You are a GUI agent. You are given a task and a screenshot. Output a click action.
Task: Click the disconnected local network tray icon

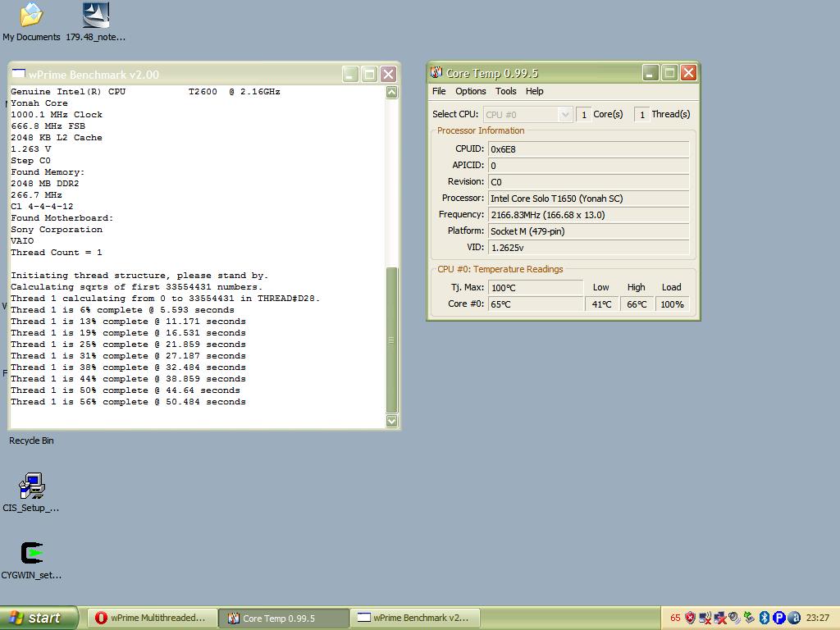pyautogui.click(x=720, y=618)
